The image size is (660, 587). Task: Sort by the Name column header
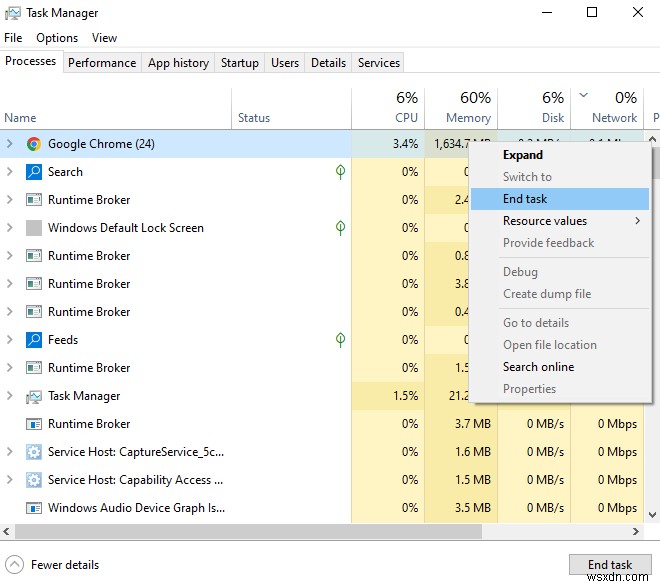click(115, 109)
